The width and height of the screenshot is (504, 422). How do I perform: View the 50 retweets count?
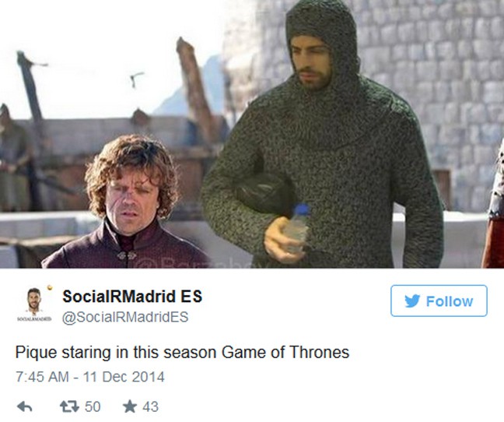pyautogui.click(x=93, y=406)
